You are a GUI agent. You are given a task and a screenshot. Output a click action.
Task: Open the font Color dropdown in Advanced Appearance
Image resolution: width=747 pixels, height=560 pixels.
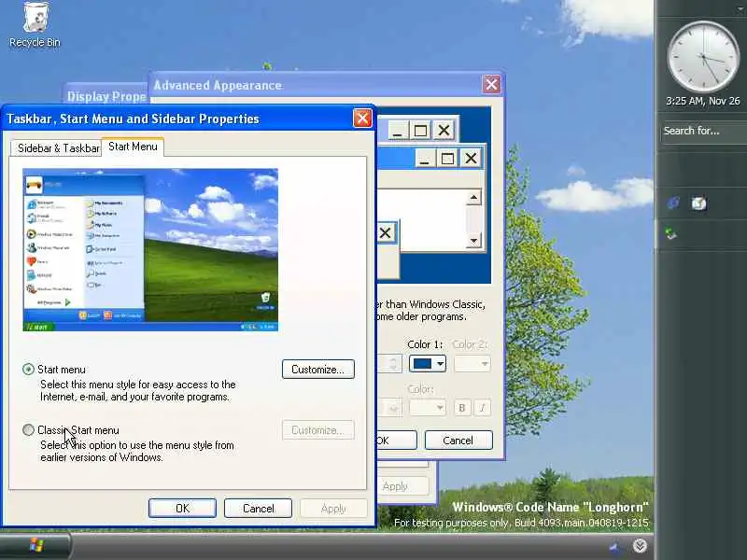(x=428, y=408)
